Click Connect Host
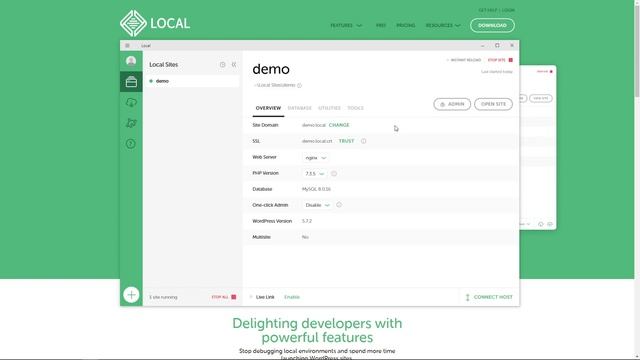The image size is (640, 360). pos(489,297)
